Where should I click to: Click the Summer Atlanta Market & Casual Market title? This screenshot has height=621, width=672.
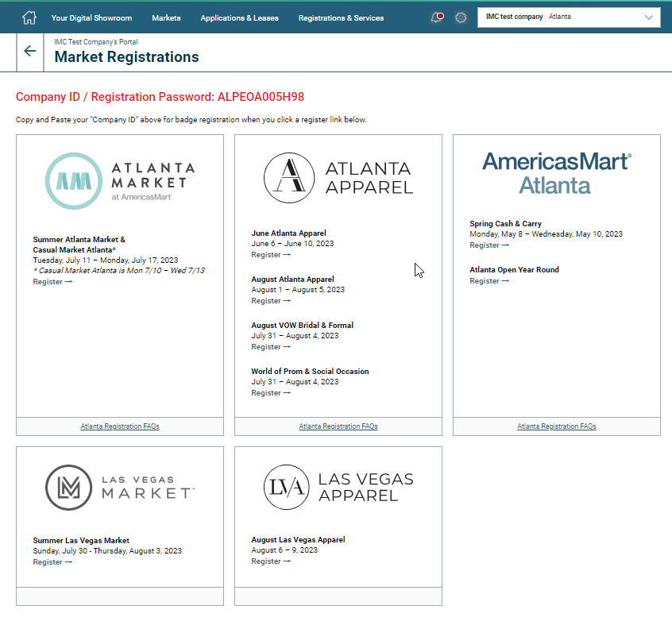pos(79,245)
